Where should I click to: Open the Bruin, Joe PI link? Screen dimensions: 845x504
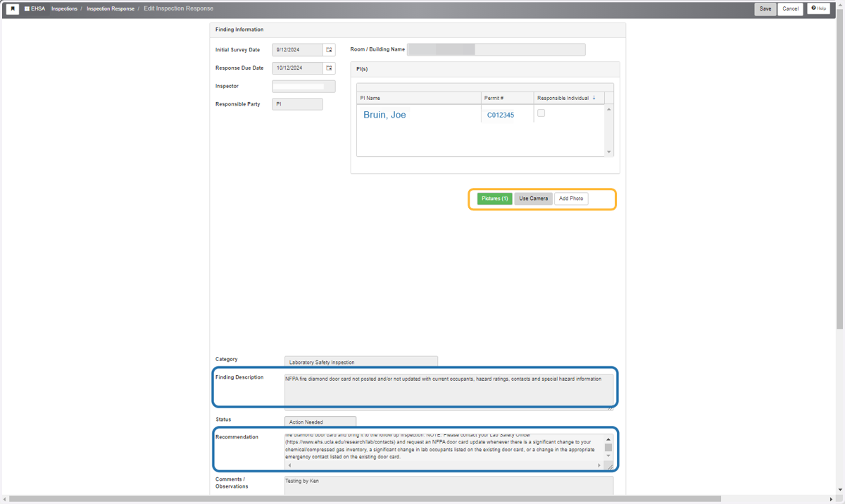(x=384, y=115)
